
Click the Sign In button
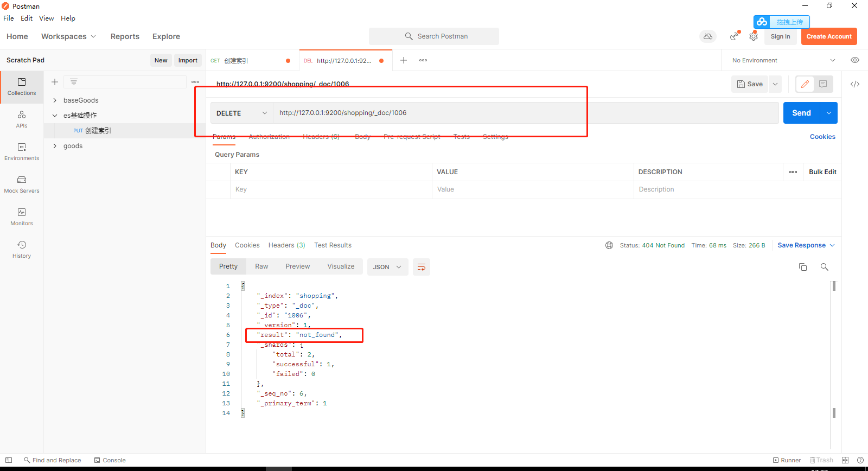tap(780, 36)
